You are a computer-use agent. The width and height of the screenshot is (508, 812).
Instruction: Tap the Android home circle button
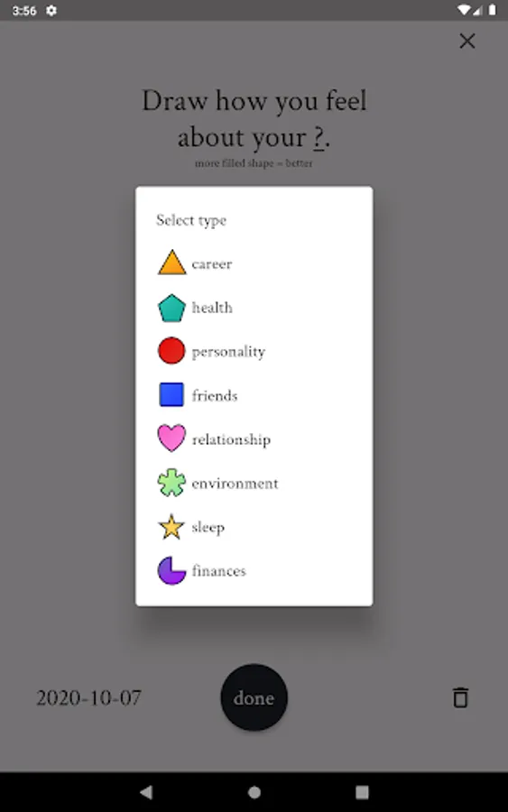254,792
